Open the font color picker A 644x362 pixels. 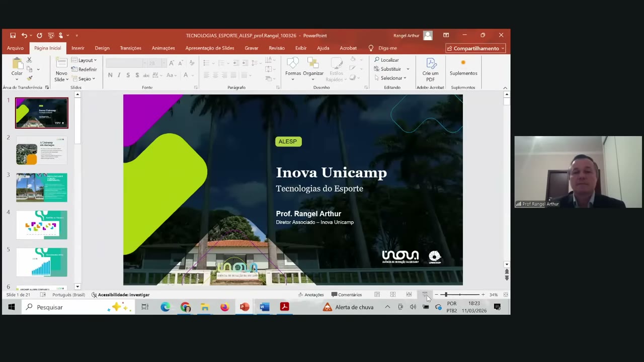click(x=186, y=75)
